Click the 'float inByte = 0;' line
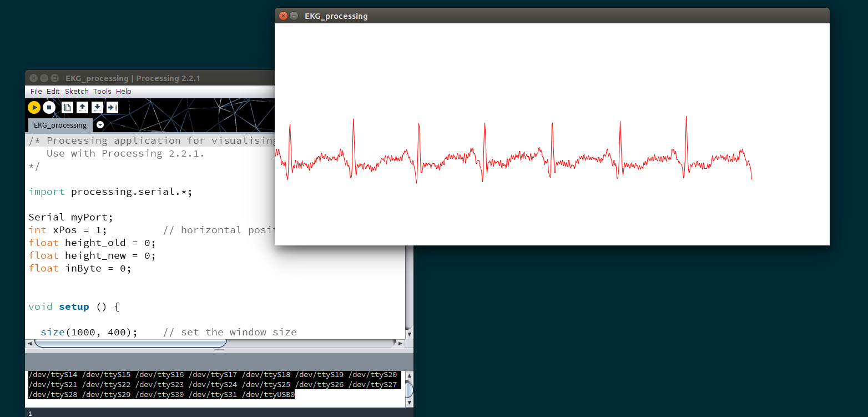Screen dimensions: 868x417 coord(80,268)
